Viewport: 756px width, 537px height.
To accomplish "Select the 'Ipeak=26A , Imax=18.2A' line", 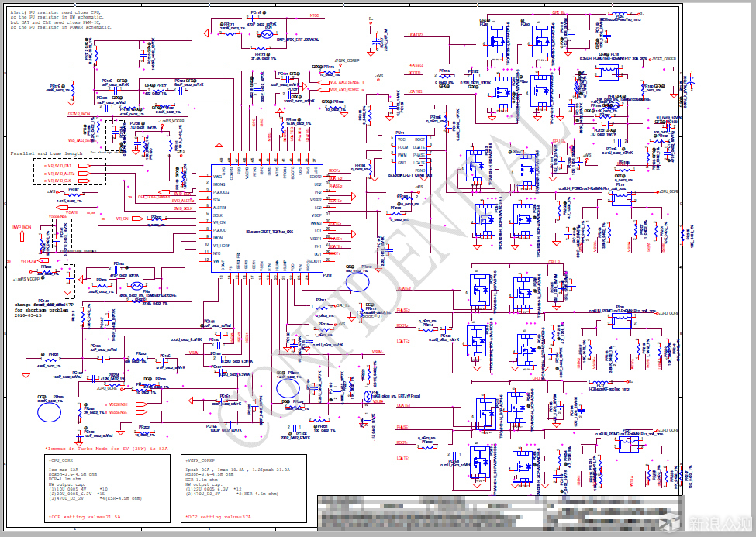I will [238, 469].
